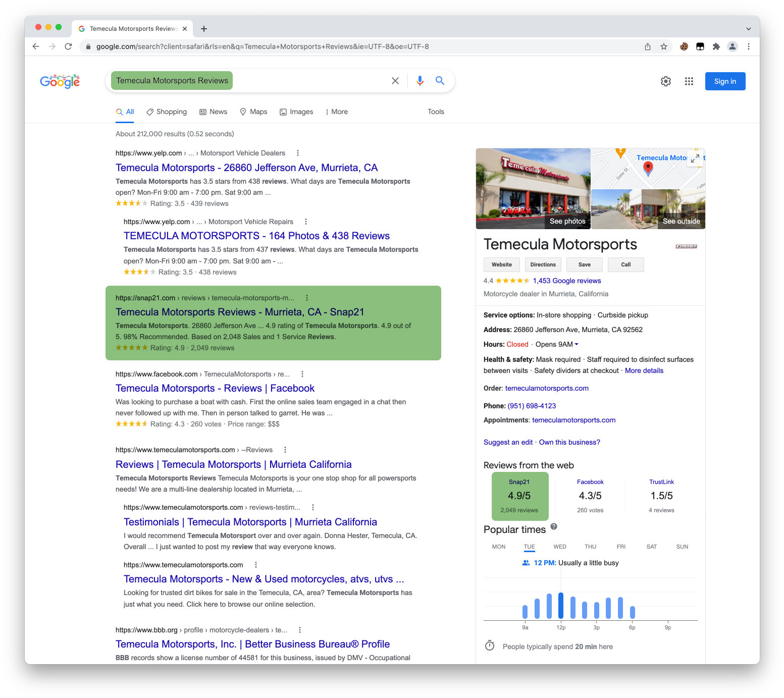Click the Sign in button
The image size is (784, 698).
(x=725, y=81)
